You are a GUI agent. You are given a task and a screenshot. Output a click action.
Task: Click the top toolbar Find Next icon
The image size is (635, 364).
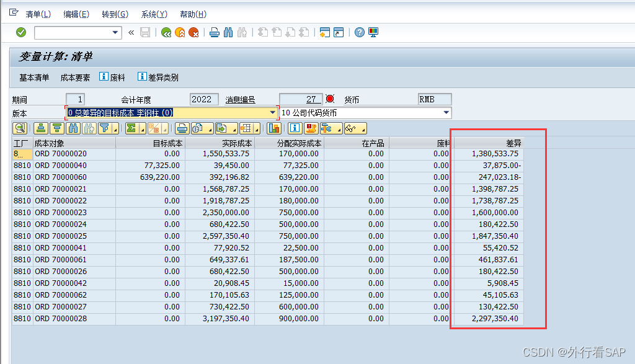tap(242, 32)
